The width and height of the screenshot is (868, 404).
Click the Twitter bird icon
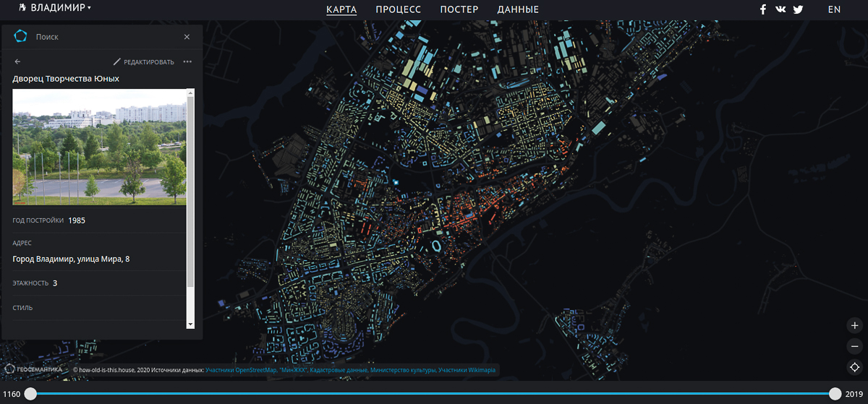pos(798,9)
